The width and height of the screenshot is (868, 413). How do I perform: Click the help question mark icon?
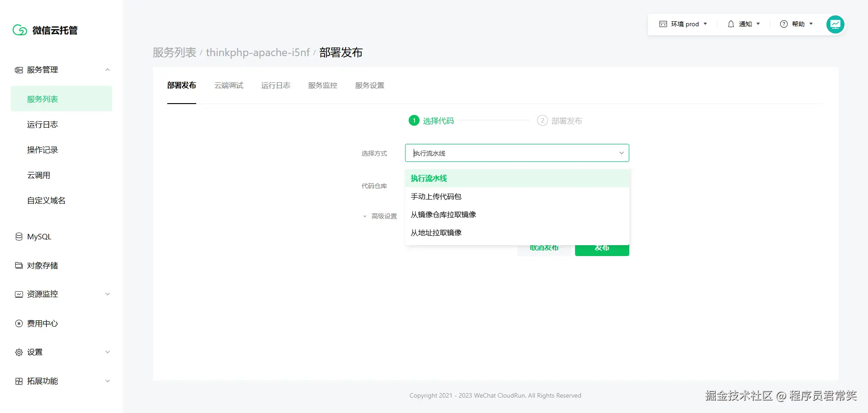(784, 24)
